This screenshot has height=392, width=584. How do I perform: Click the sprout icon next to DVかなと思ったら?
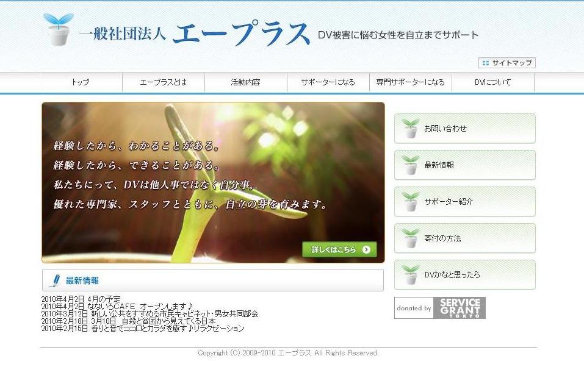411,275
